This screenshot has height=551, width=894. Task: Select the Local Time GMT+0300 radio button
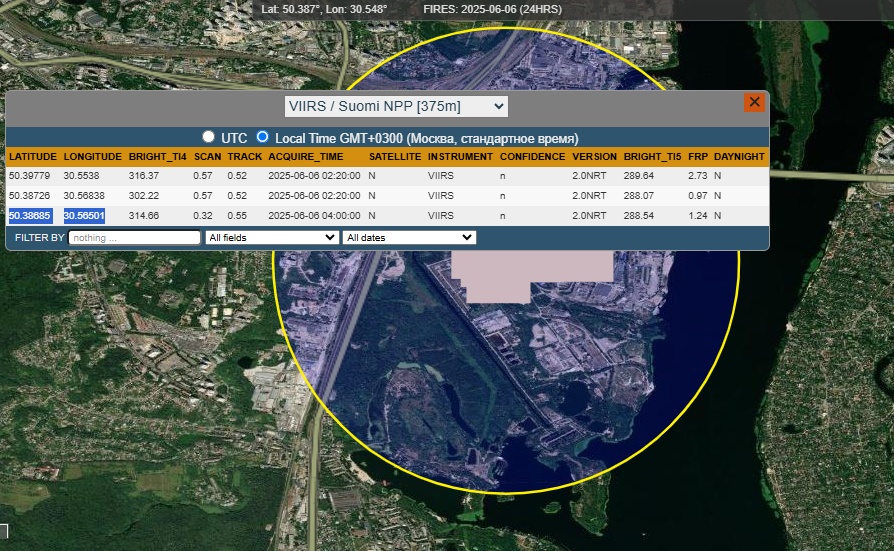pos(262,137)
